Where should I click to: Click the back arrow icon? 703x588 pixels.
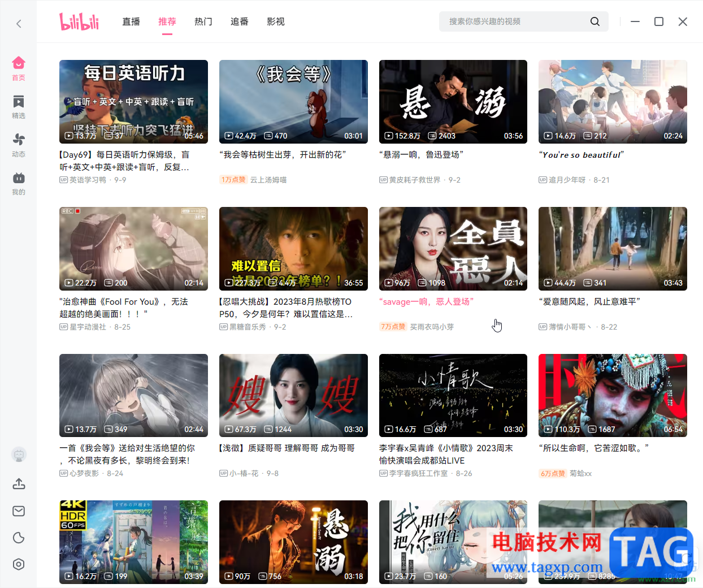click(19, 24)
